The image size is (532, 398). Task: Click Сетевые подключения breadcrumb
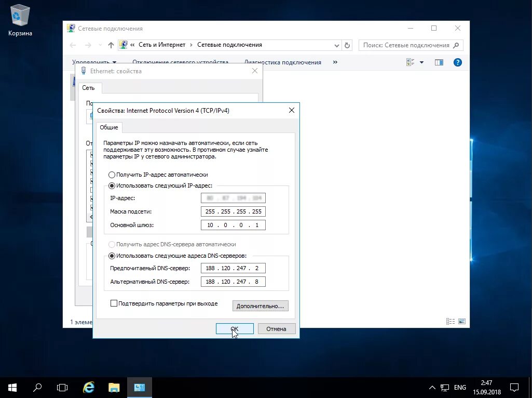(x=229, y=45)
